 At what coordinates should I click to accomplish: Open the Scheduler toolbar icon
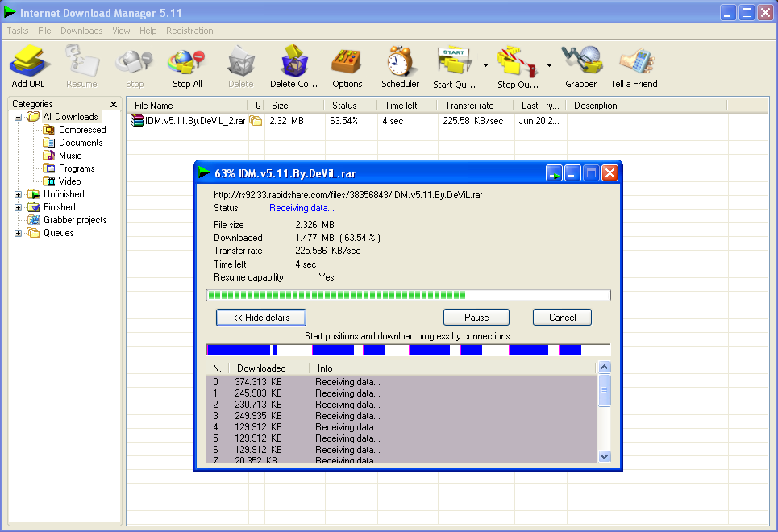(401, 66)
